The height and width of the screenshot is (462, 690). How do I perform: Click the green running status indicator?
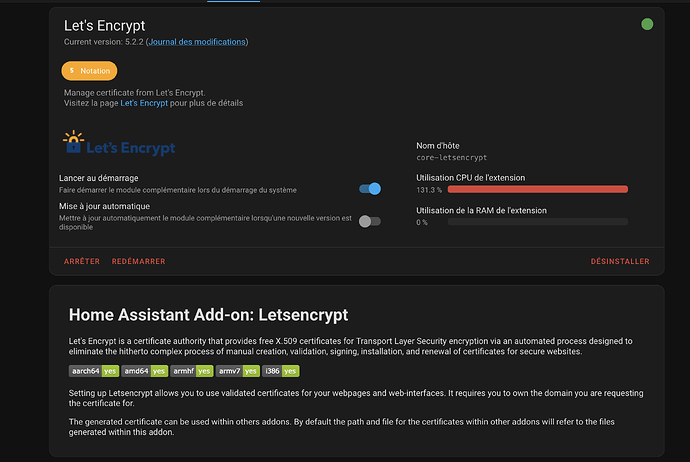pos(647,24)
